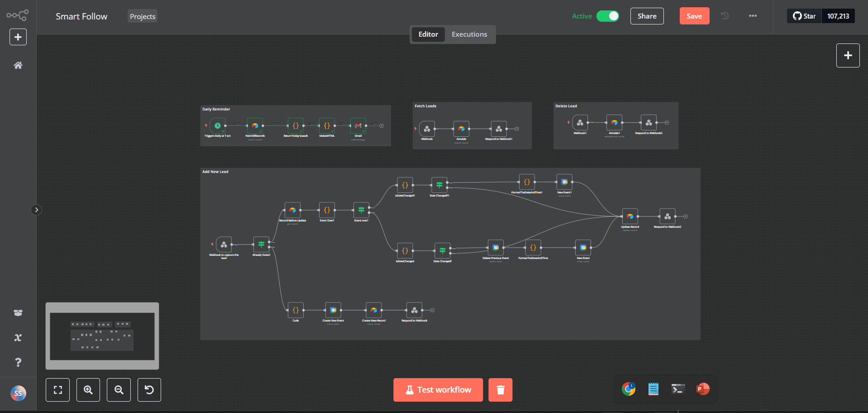
Task: Reset canvas zoom level
Action: coord(149,390)
